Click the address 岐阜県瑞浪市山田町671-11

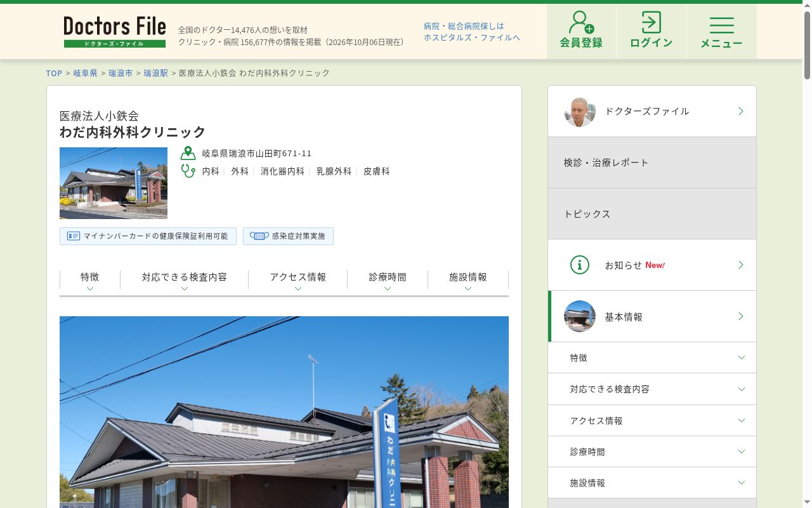(257, 154)
